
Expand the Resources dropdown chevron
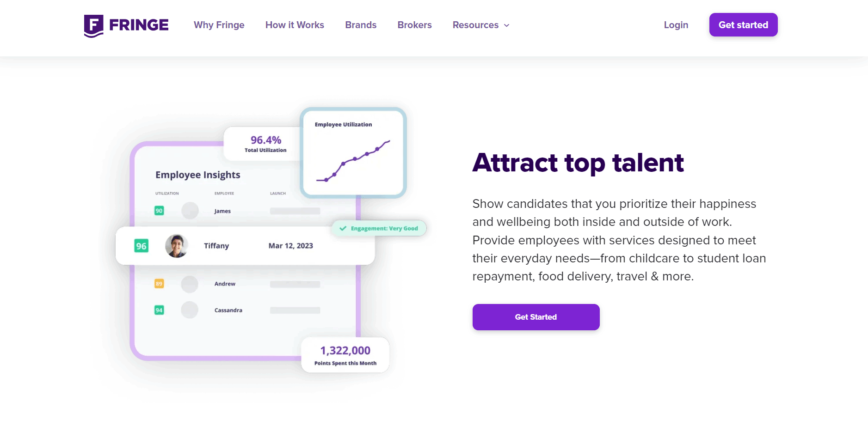pyautogui.click(x=507, y=25)
